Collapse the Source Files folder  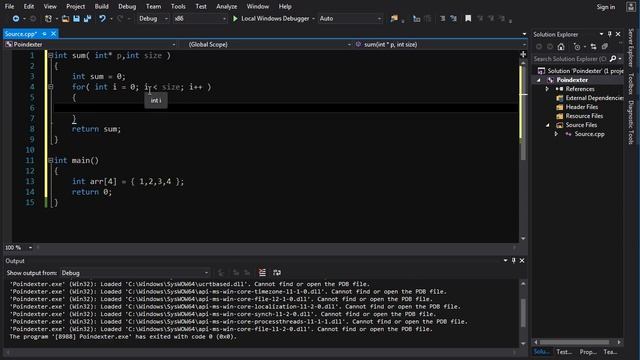coord(547,125)
